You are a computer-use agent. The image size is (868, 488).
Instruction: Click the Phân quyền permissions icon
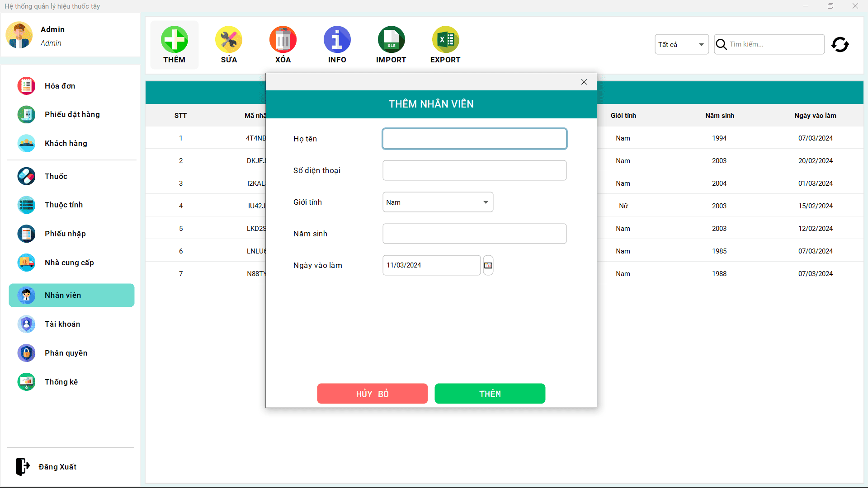(x=26, y=353)
